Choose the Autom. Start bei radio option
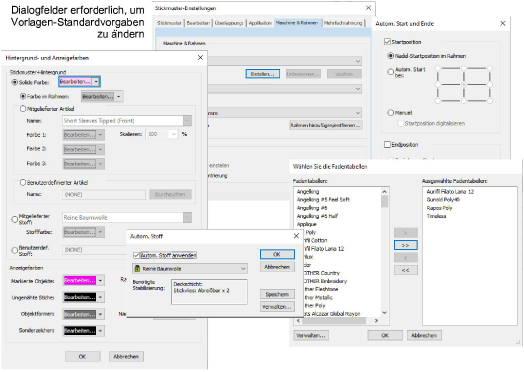Viewport: 524px width, 372px height. [390, 72]
